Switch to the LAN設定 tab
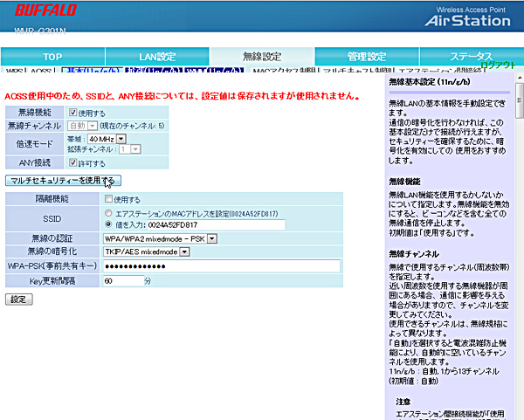Image resolution: width=524 pixels, height=420 pixels. point(157,57)
